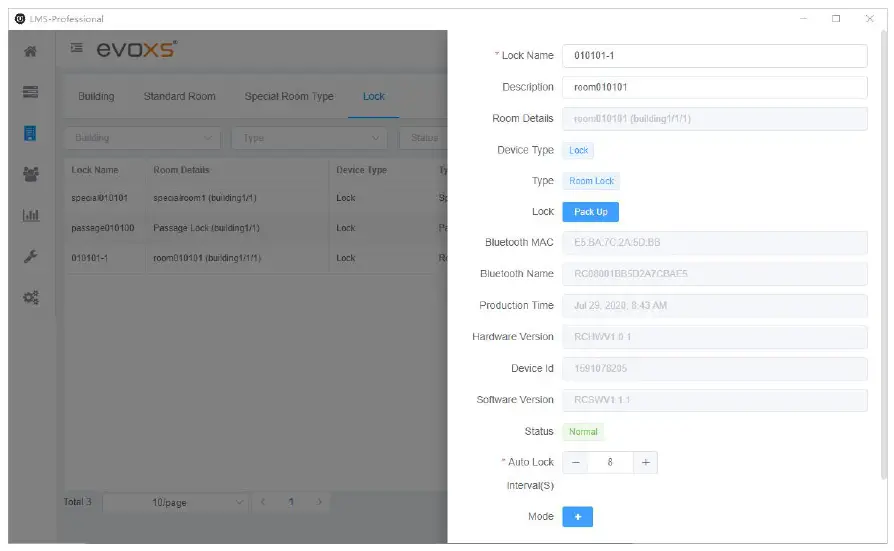This screenshot has width=894, height=551.
Task: Click the Software Version field
Action: coord(714,400)
